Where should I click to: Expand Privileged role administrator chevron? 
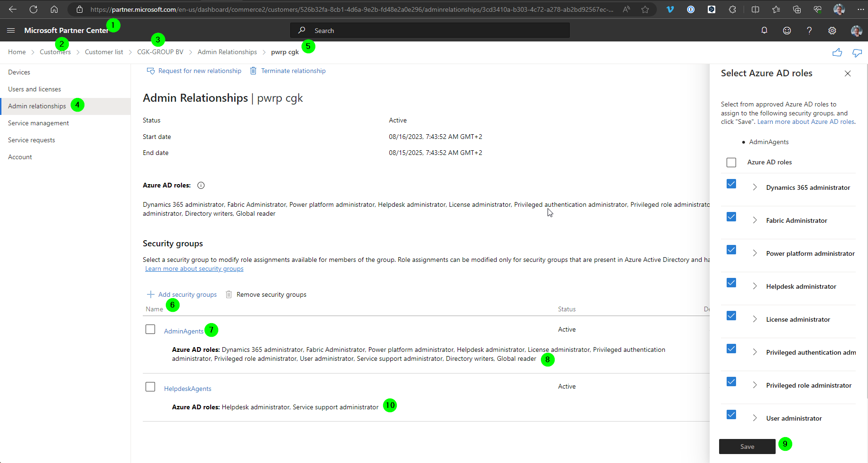[755, 385]
